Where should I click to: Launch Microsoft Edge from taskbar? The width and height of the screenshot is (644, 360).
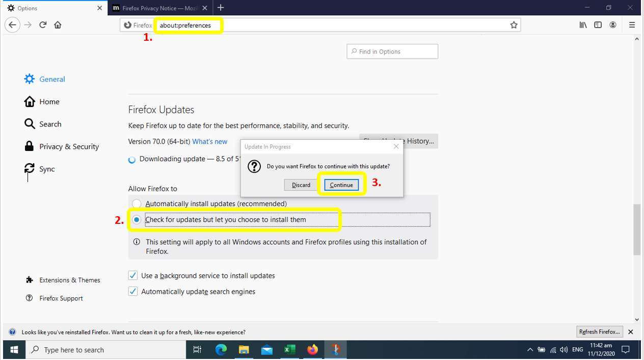(x=221, y=350)
